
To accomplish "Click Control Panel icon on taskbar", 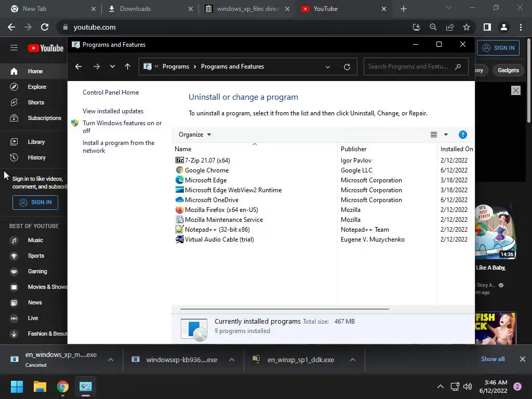I will tap(86, 387).
